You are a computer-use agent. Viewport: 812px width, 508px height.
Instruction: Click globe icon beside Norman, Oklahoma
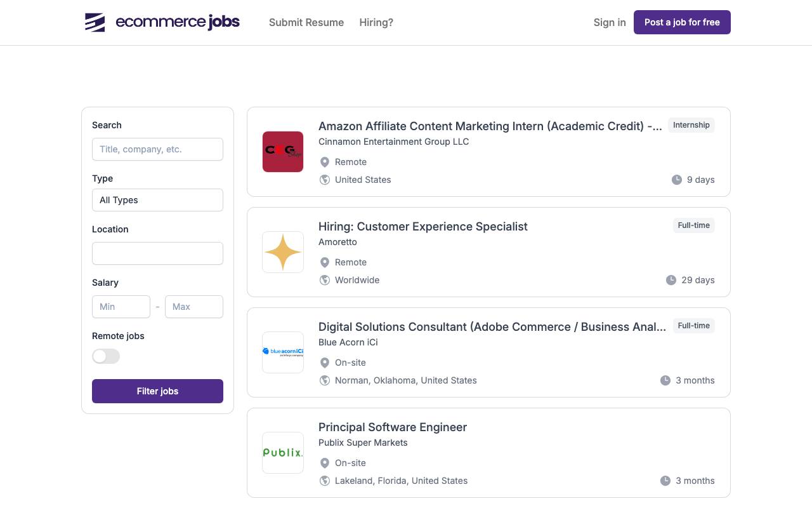(325, 380)
